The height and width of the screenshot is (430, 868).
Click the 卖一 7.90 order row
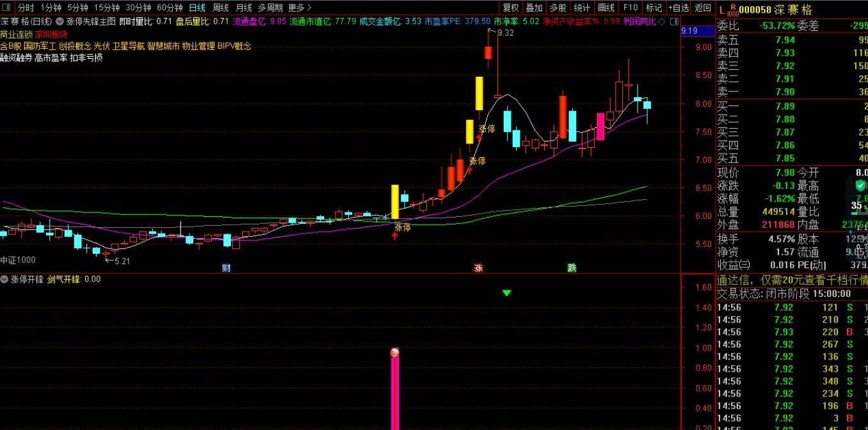[792, 92]
